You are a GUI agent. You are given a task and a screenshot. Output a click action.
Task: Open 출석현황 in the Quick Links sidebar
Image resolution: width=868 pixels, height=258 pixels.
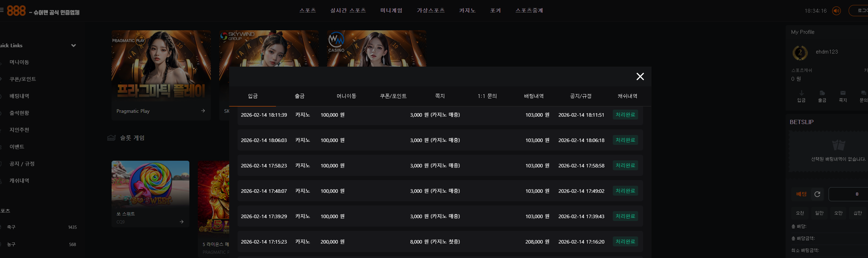coord(19,113)
